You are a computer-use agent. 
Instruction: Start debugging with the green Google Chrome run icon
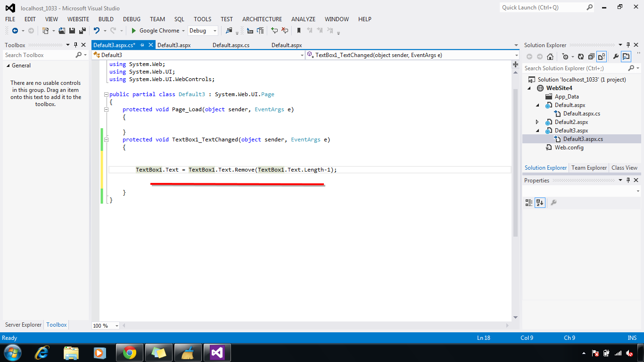(x=134, y=31)
